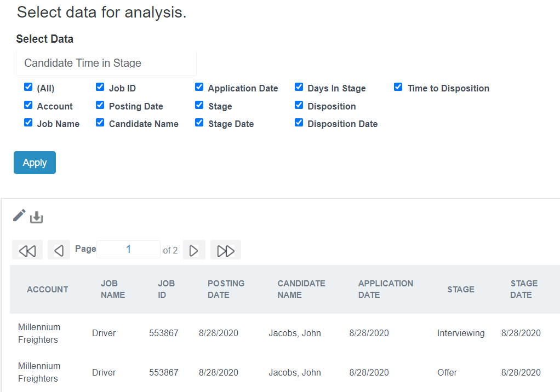The width and height of the screenshot is (560, 392).
Task: Click Jacobs, John in the Offer row
Action: tap(295, 372)
